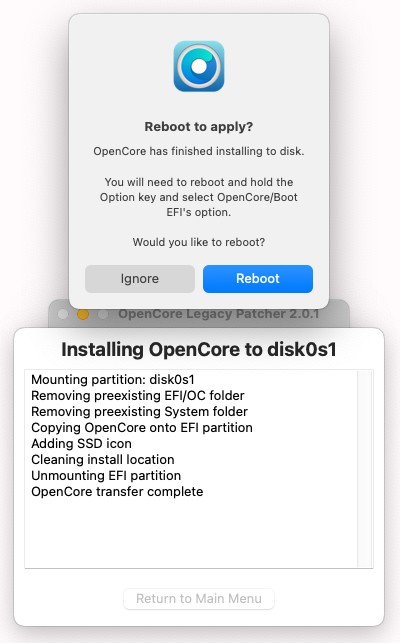Click the "Installing OpenCore to disk0s1" heading

(x=199, y=349)
